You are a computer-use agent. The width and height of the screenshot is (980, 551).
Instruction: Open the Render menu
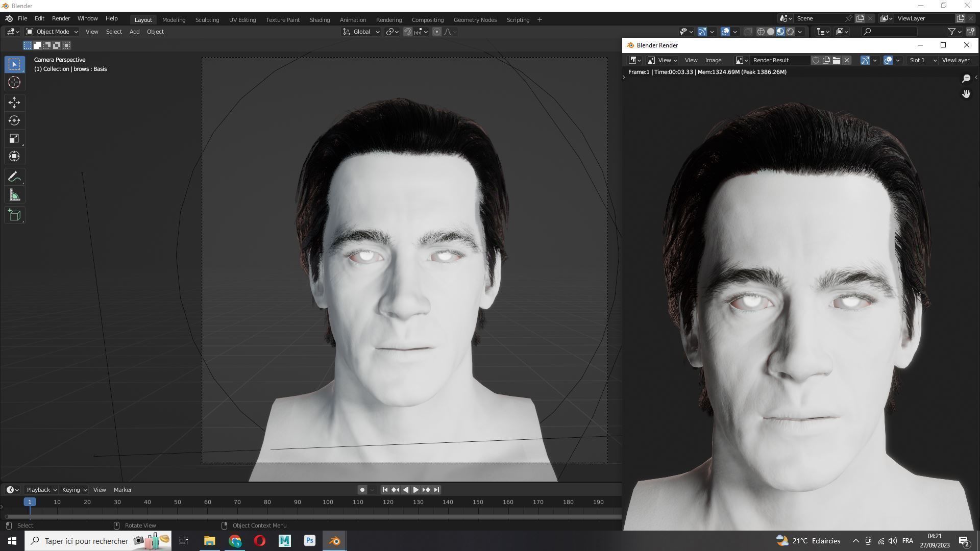click(61, 18)
